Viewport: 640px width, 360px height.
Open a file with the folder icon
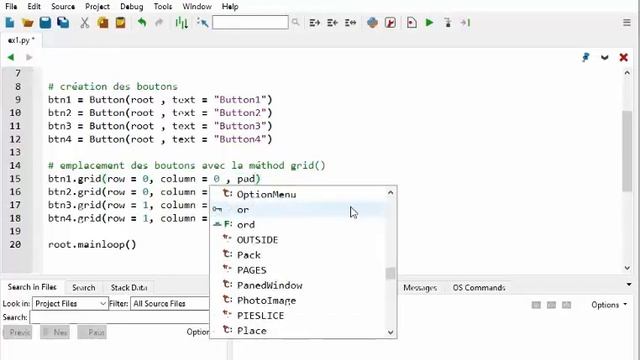coord(27,22)
